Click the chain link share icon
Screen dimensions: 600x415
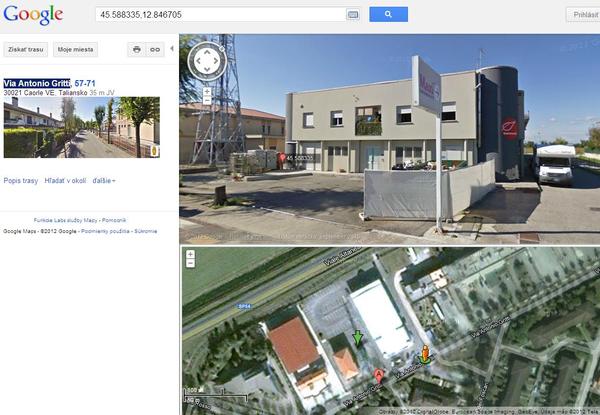pyautogui.click(x=155, y=49)
